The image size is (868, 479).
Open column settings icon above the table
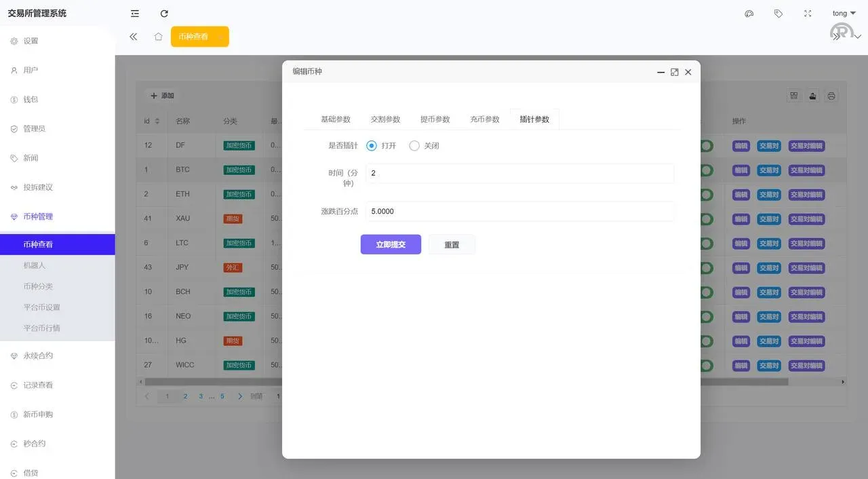[x=793, y=96]
